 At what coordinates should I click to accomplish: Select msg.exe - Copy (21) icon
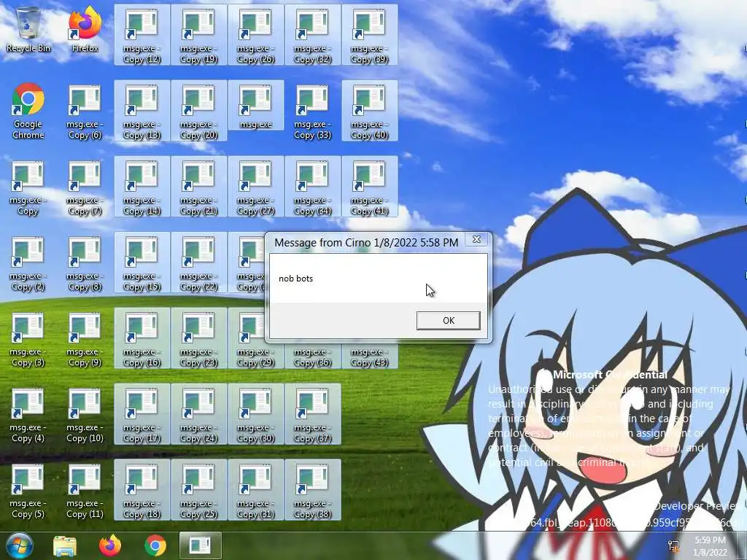point(198,187)
